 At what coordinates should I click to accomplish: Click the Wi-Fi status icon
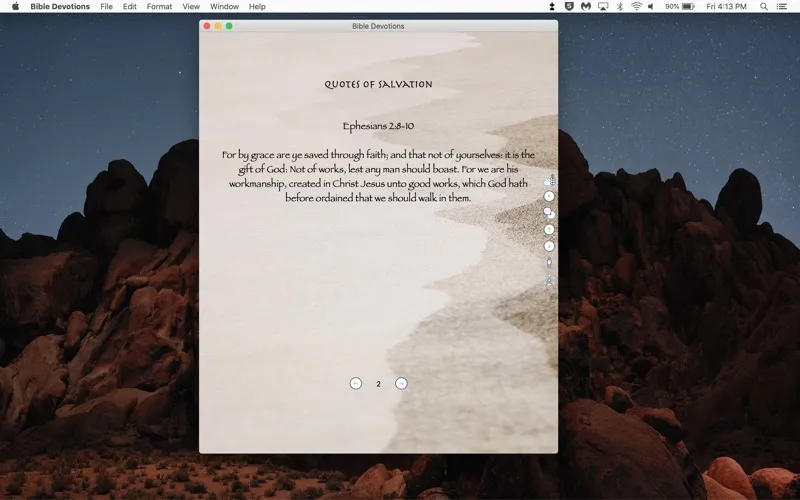pyautogui.click(x=636, y=7)
